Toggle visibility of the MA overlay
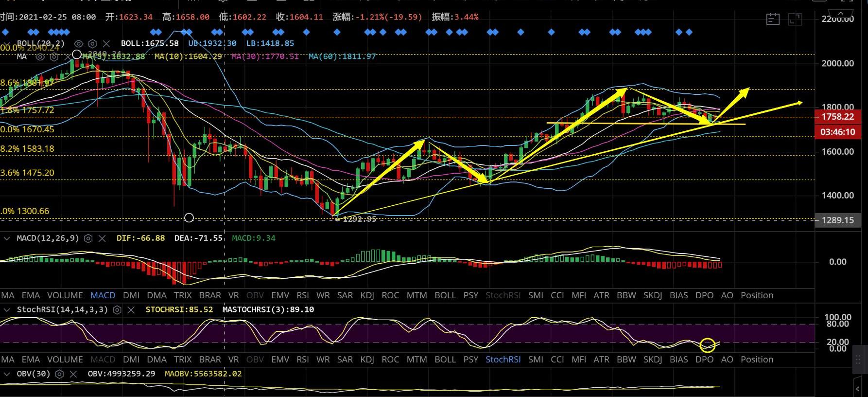 [40, 57]
